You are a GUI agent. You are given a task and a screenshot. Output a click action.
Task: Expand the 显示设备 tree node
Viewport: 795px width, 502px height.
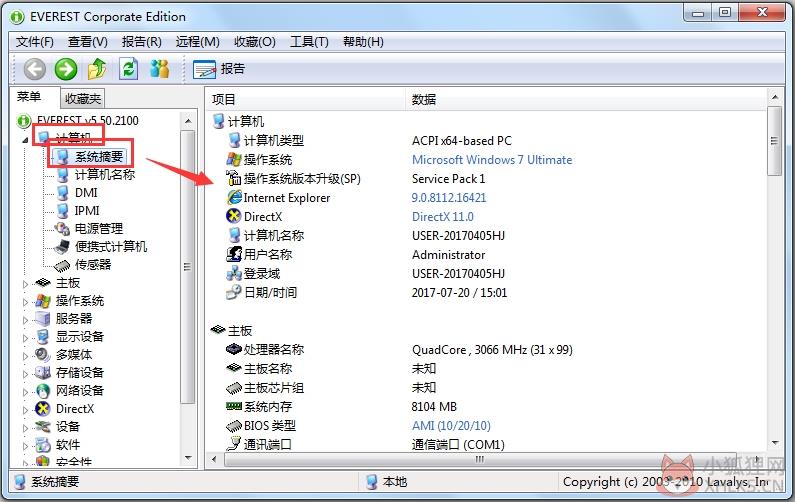pyautogui.click(x=25, y=338)
